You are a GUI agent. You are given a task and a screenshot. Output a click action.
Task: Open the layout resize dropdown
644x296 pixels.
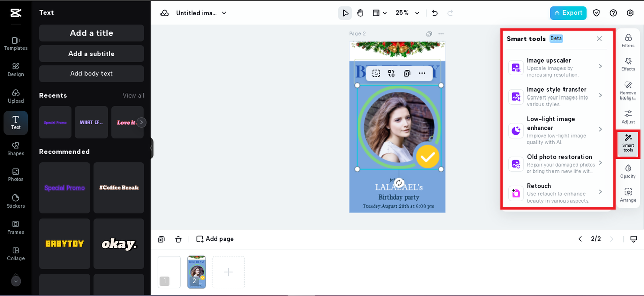tap(379, 13)
